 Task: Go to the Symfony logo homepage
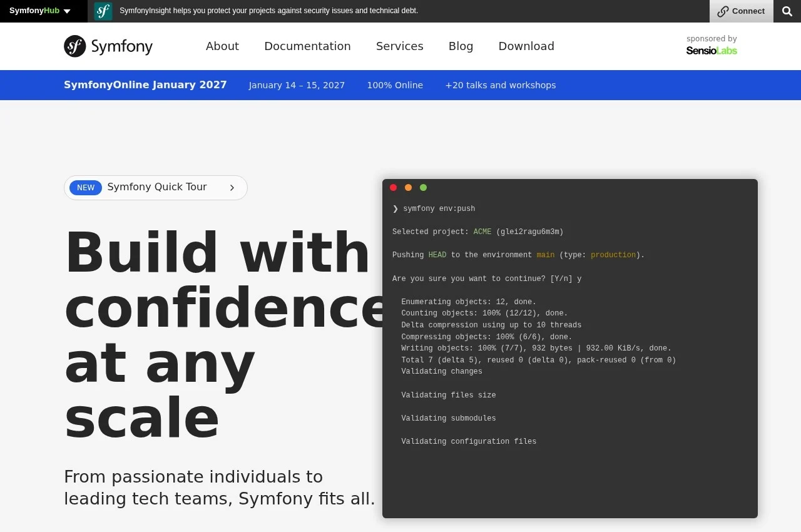(108, 46)
